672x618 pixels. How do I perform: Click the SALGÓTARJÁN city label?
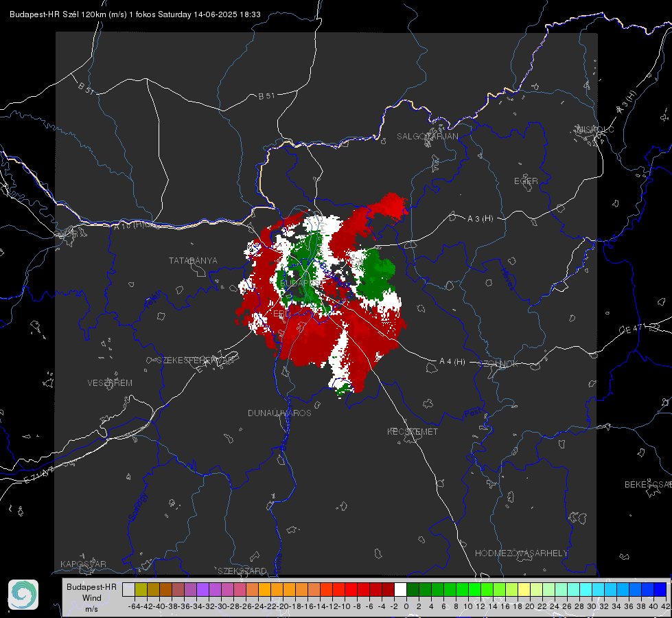click(427, 137)
